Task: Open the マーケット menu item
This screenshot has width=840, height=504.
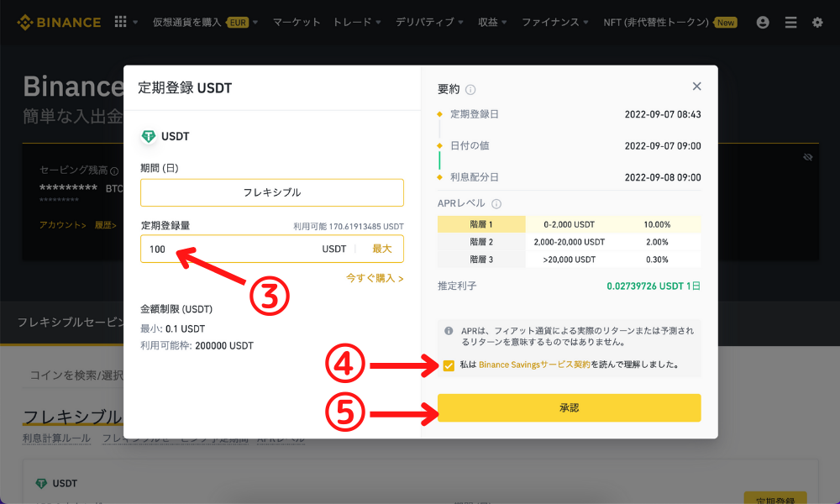Action: click(297, 23)
